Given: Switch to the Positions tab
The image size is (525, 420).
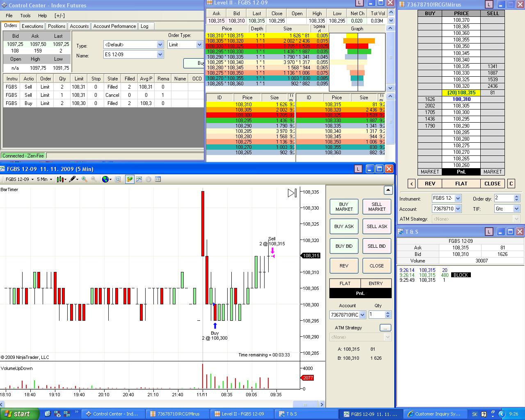Looking at the screenshot, I should (57, 26).
